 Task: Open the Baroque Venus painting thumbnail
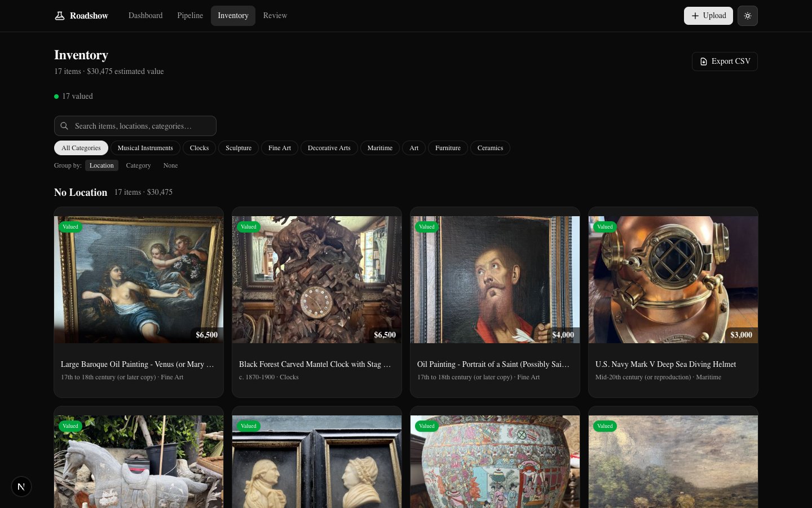click(139, 279)
